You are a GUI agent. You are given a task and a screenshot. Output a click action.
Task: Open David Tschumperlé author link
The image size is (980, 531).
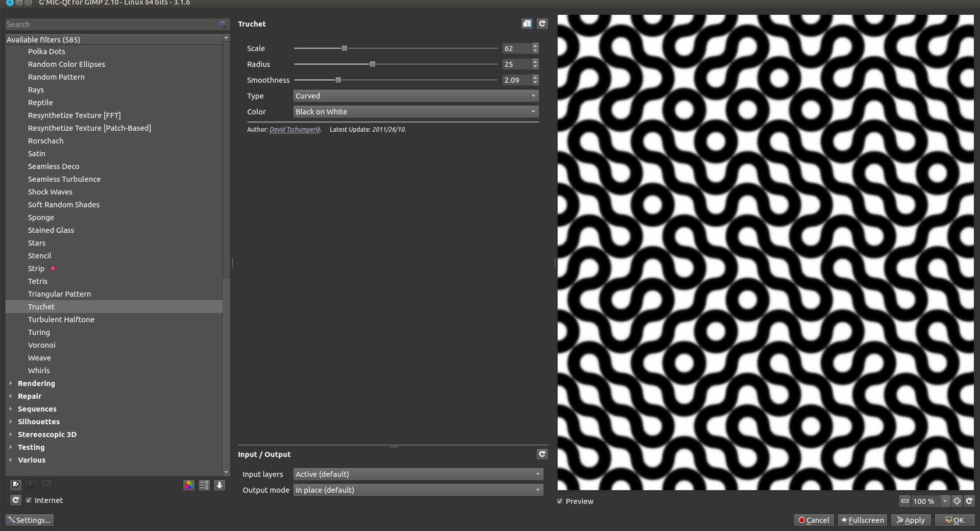point(294,130)
